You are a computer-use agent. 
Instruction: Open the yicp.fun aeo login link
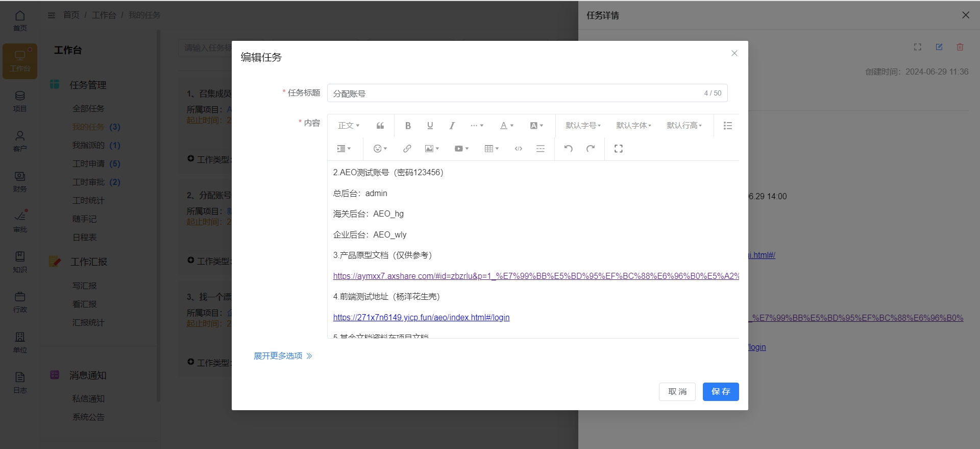pyautogui.click(x=421, y=317)
